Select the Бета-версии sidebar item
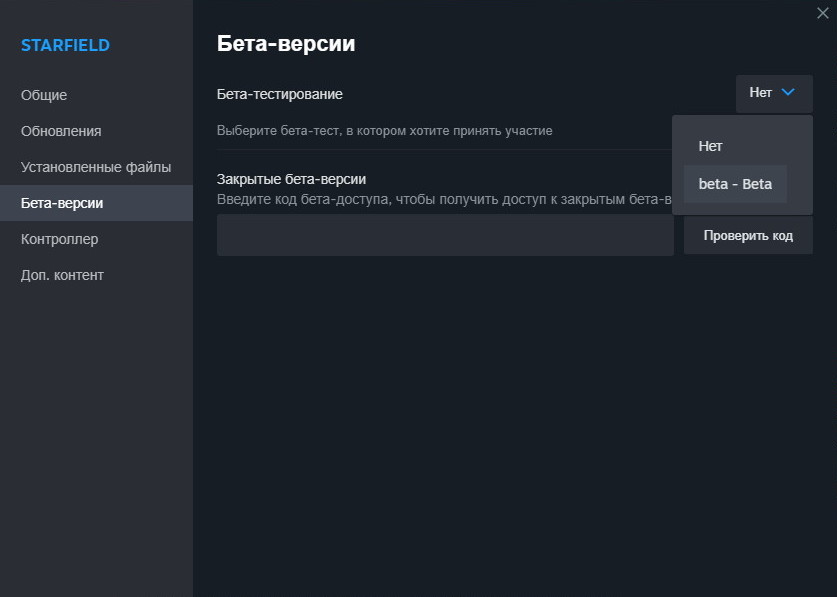The width and height of the screenshot is (837, 597). point(62,203)
